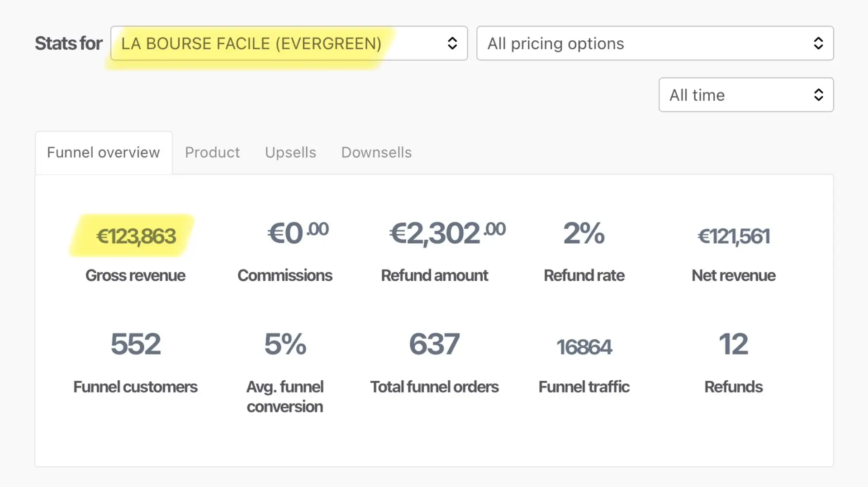Click the €121,561 net revenue value

point(733,236)
